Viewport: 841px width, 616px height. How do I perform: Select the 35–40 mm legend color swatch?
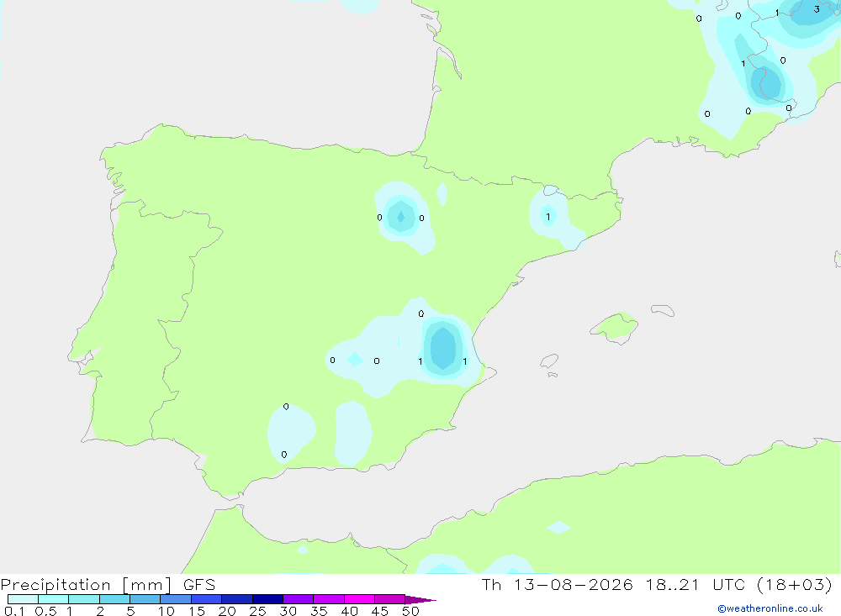[x=329, y=599]
